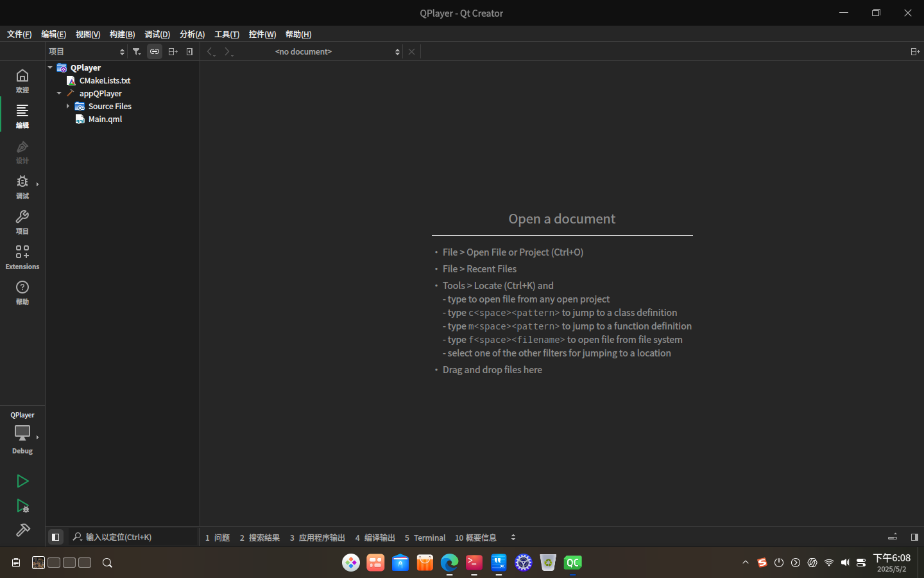Click the locator input field
The image size is (924, 578).
click(133, 537)
